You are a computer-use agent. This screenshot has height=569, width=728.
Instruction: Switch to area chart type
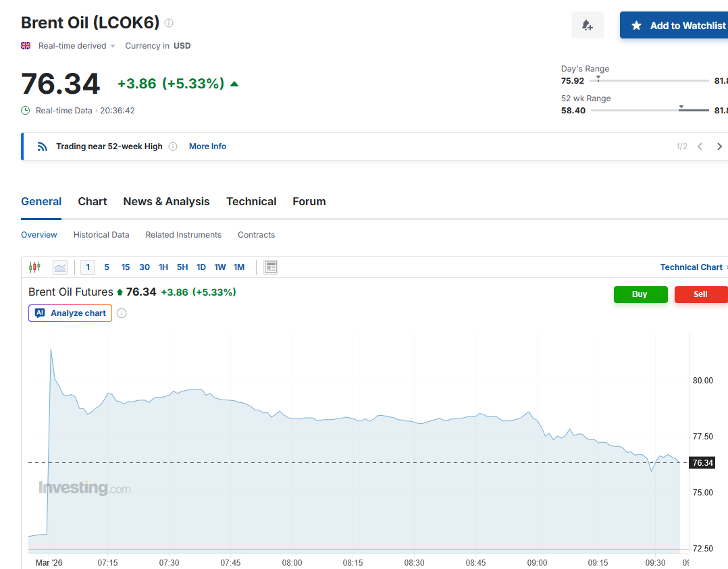(x=60, y=267)
